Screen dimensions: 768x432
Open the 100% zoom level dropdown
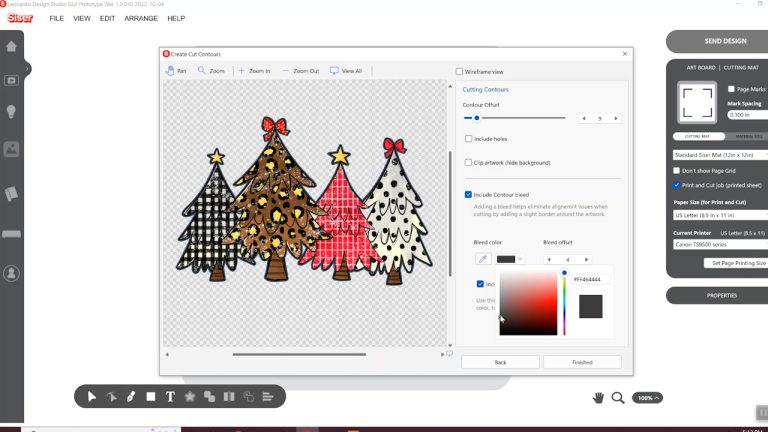(648, 398)
